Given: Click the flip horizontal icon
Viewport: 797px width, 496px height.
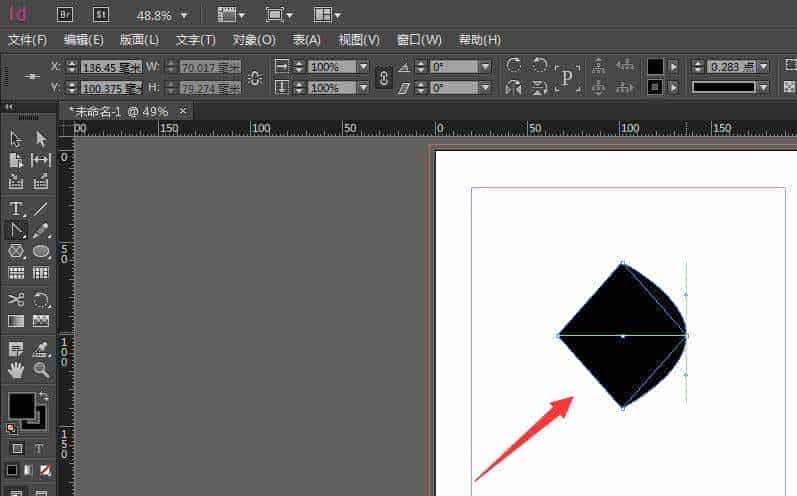Looking at the screenshot, I should click(x=514, y=88).
